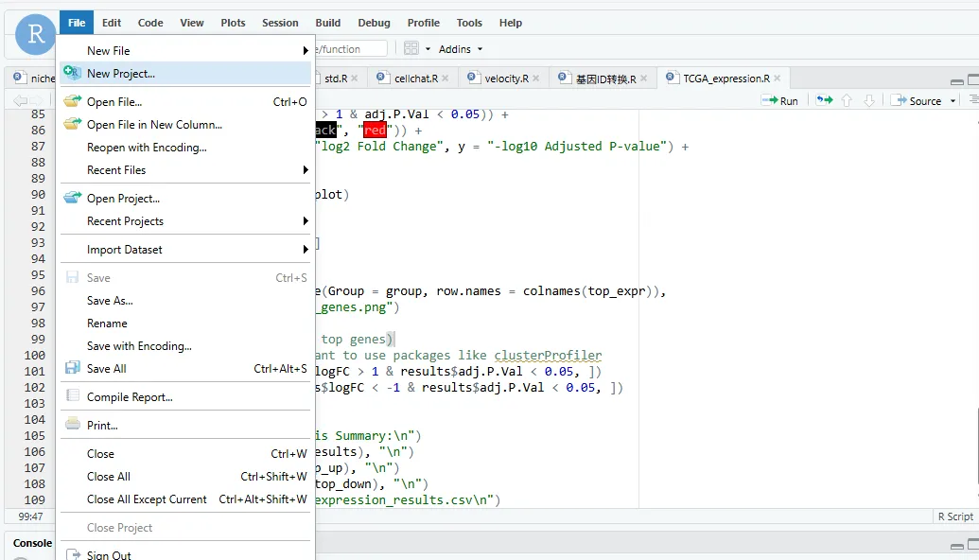979x560 pixels.
Task: Click the Save All disks icon
Action: click(x=73, y=368)
